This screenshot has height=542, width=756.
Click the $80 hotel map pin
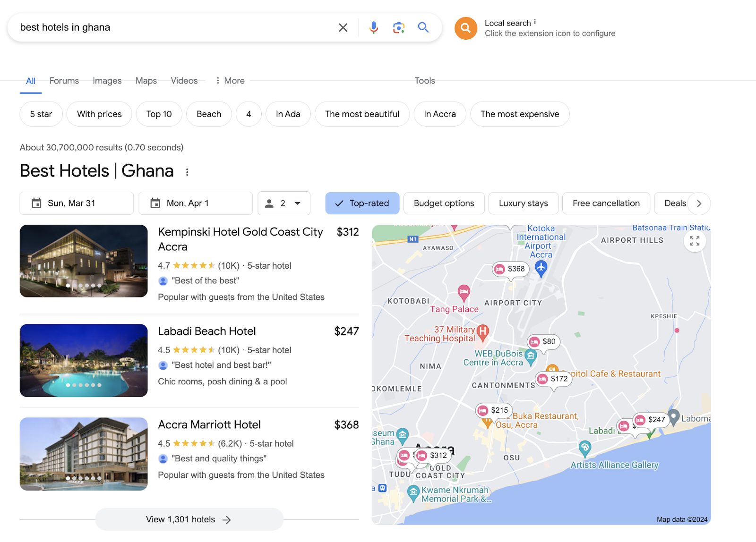pos(543,342)
